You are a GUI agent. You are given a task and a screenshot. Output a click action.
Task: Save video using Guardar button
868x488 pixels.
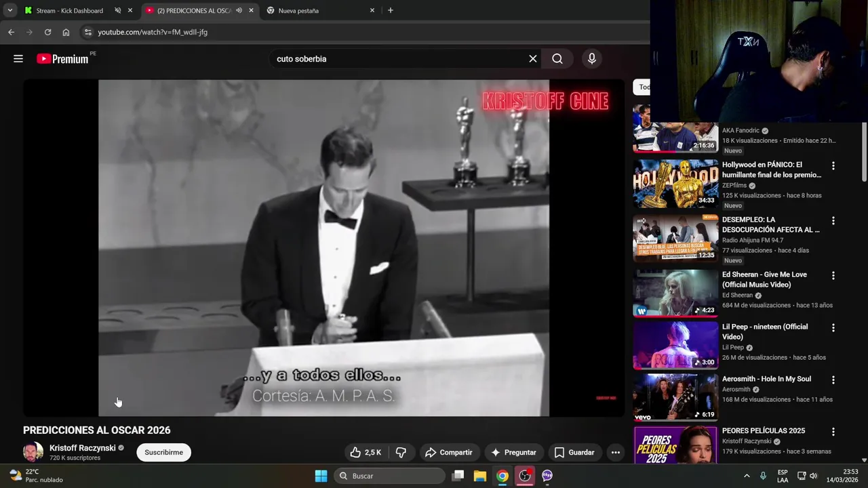(x=574, y=452)
